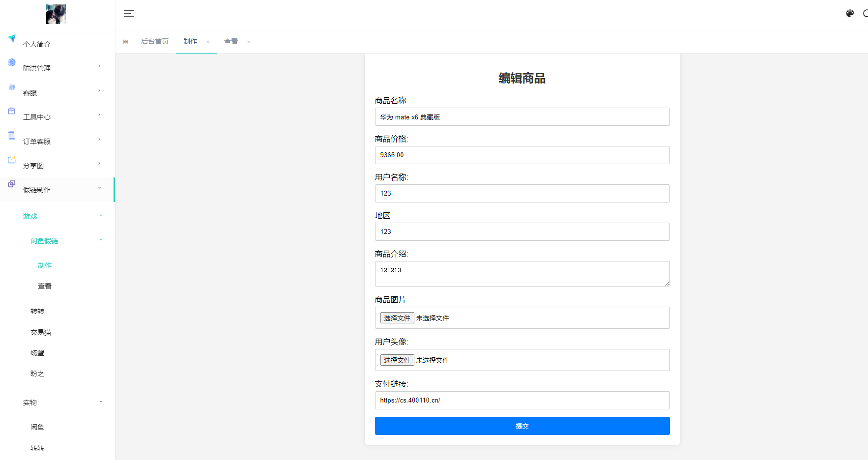
Task: Select 交易猫 in the sidebar
Action: (x=41, y=332)
